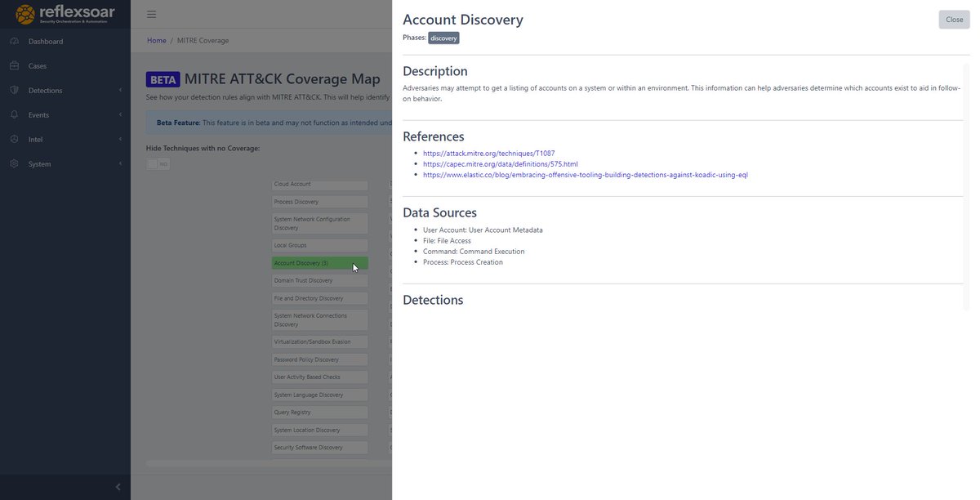
Task: Select the Detections shield icon
Action: pos(13,90)
